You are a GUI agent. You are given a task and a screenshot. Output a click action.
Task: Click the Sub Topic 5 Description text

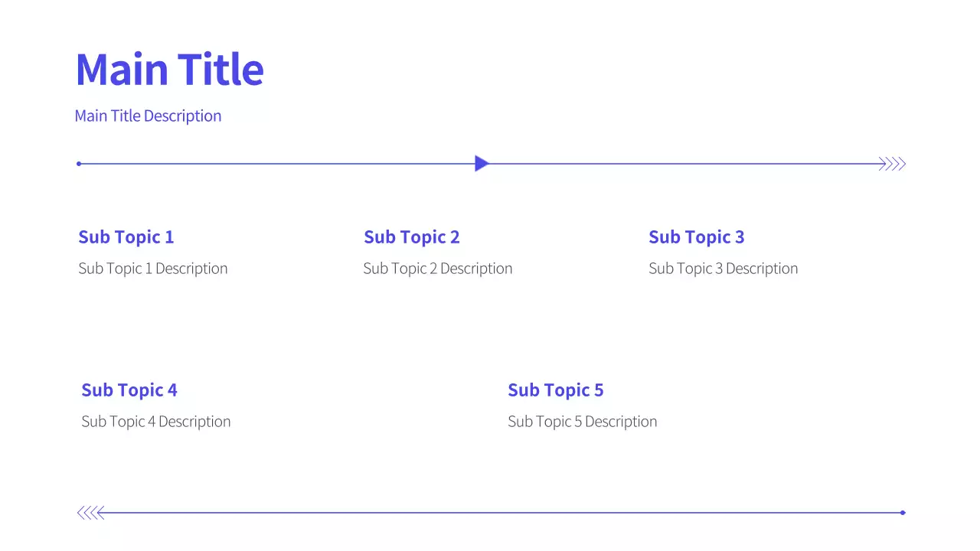point(582,422)
